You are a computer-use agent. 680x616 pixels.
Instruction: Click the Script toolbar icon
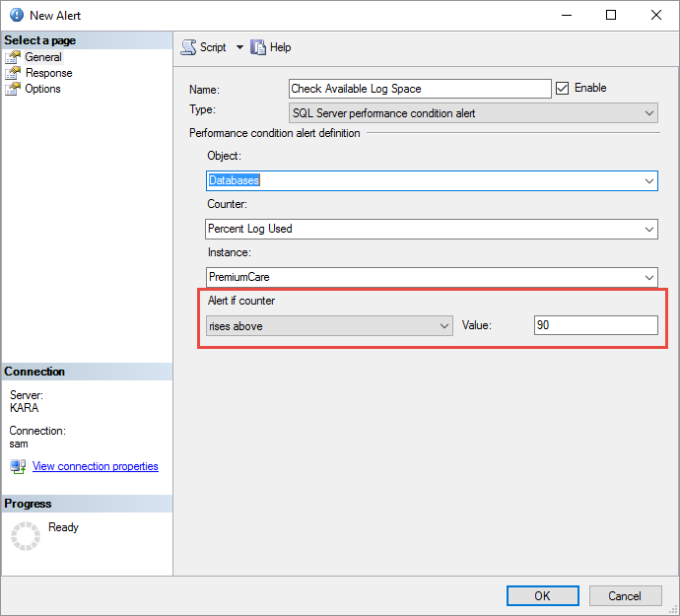188,47
